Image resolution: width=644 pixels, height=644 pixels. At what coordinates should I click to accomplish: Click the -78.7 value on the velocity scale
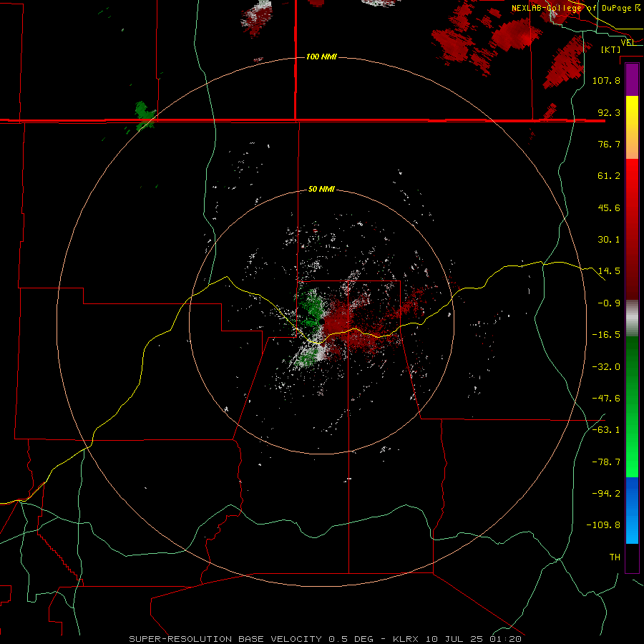point(606,462)
